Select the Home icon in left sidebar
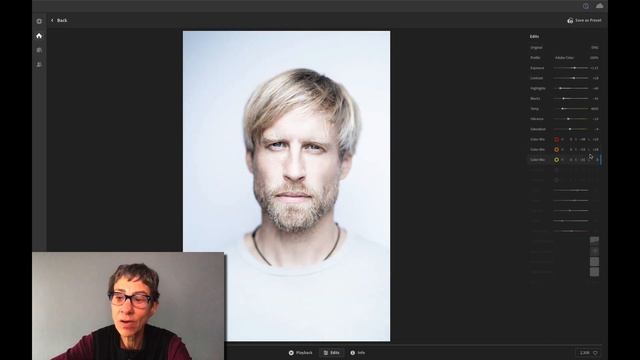640x360 pixels. point(39,36)
